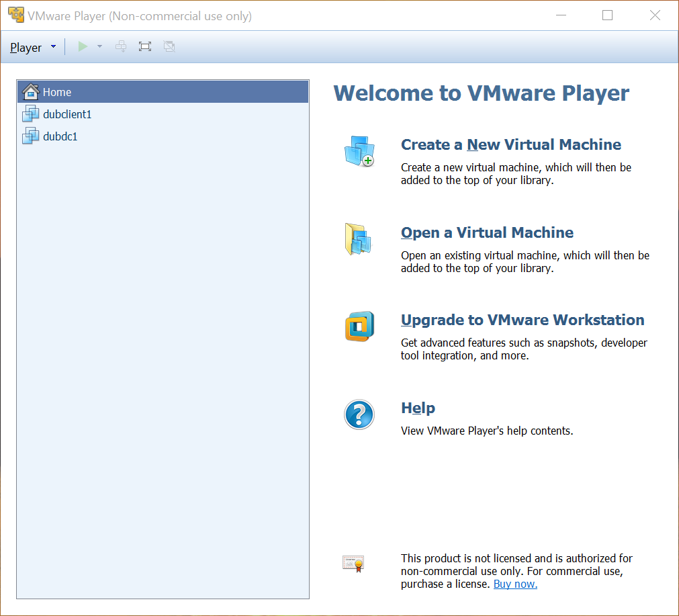
Task: Click Upgrade to VMware Workstation heading
Action: tap(523, 320)
